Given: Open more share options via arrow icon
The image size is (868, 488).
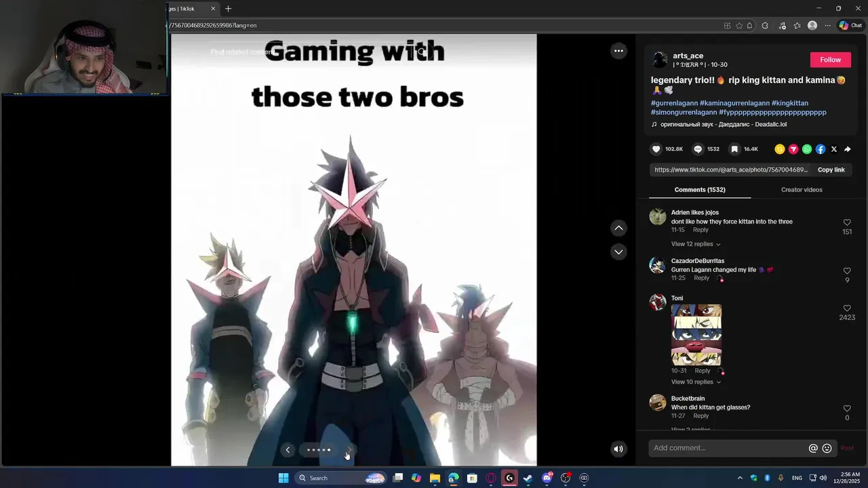Looking at the screenshot, I should (848, 149).
